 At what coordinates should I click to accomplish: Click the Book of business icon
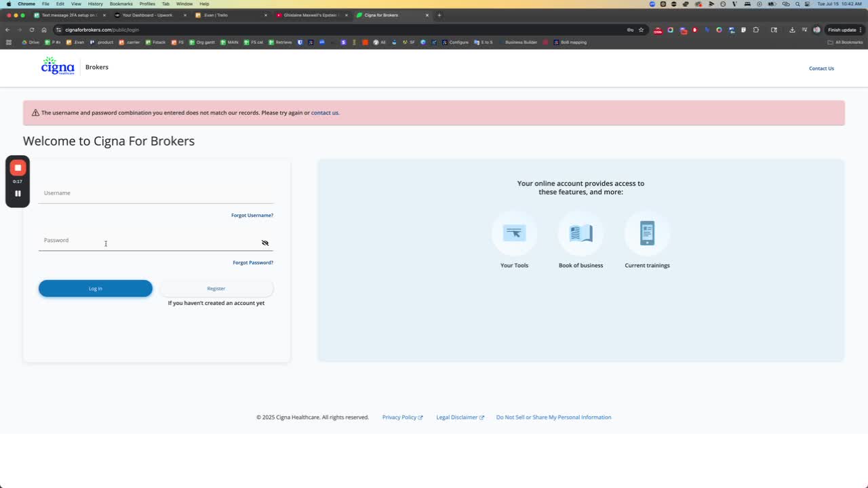pyautogui.click(x=580, y=233)
